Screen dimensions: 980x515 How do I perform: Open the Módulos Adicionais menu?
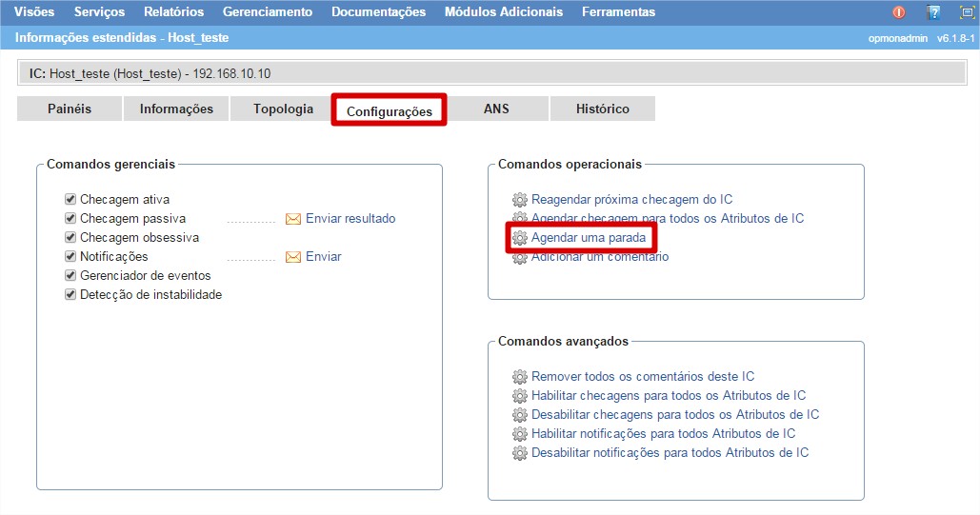point(503,12)
